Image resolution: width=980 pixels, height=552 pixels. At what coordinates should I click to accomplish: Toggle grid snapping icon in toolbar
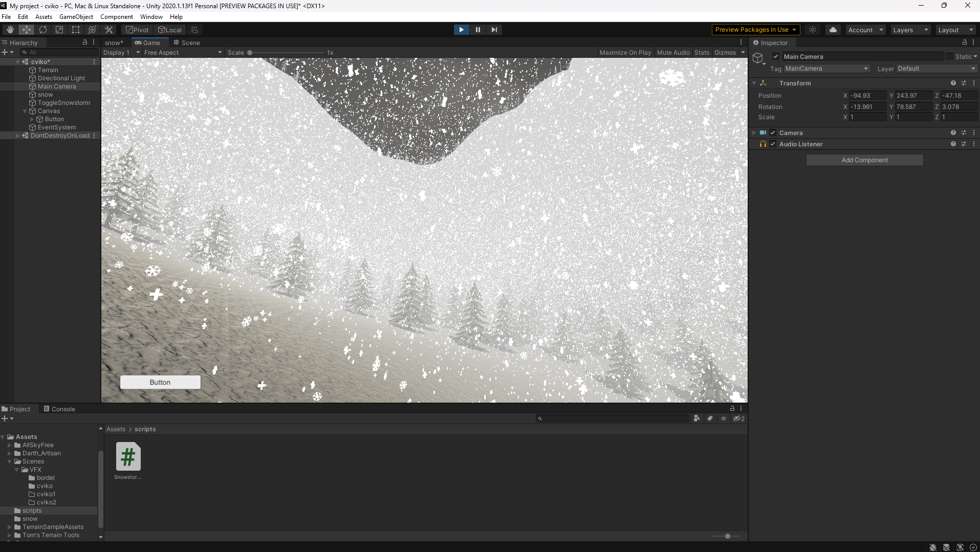click(x=194, y=30)
